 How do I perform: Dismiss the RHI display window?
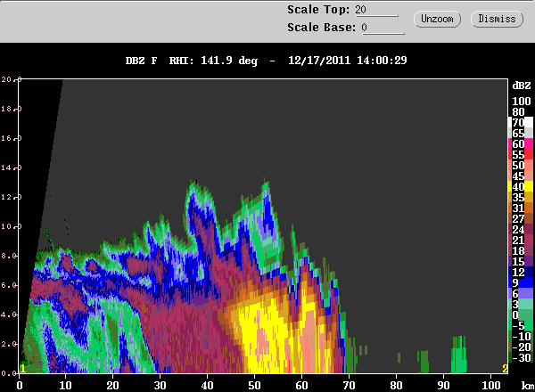click(x=497, y=19)
